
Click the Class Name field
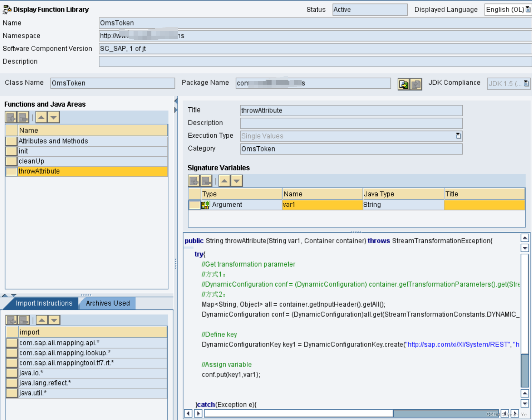point(113,83)
